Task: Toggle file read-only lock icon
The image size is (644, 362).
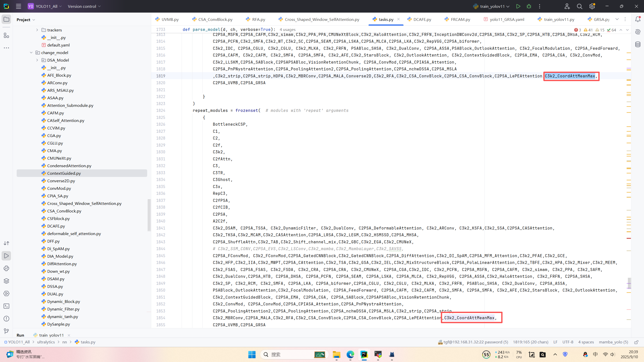Action: coord(636,342)
